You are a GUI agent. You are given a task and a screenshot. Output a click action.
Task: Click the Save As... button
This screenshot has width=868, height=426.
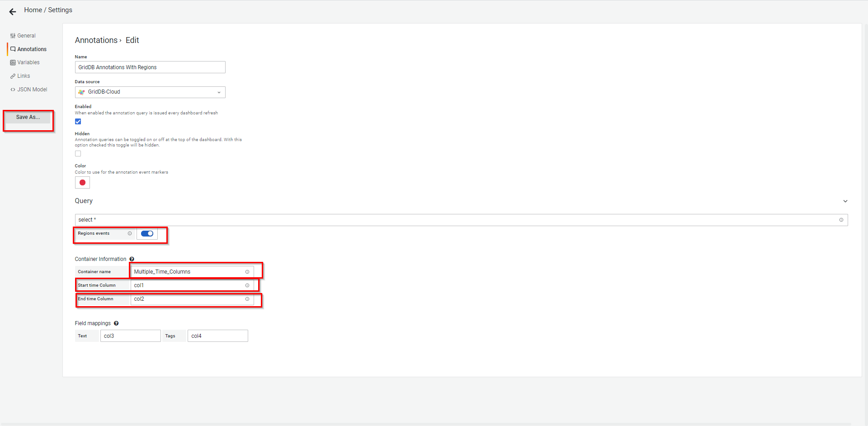tap(28, 117)
